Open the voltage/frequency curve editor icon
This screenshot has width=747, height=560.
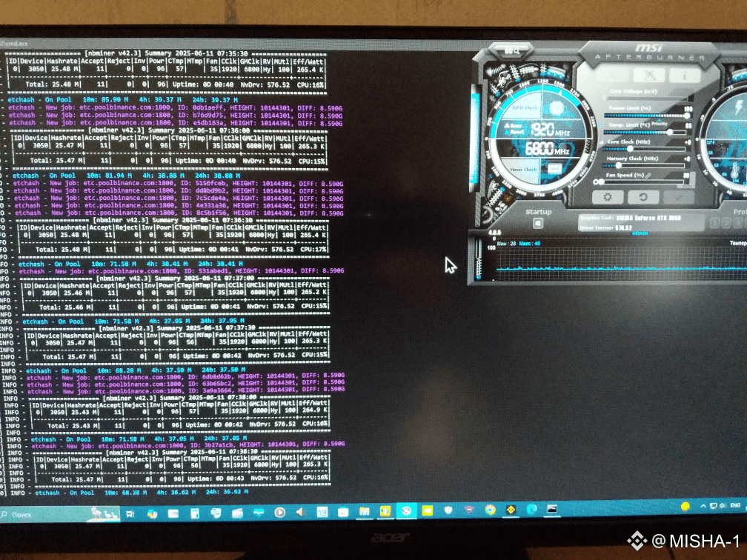coord(601,141)
